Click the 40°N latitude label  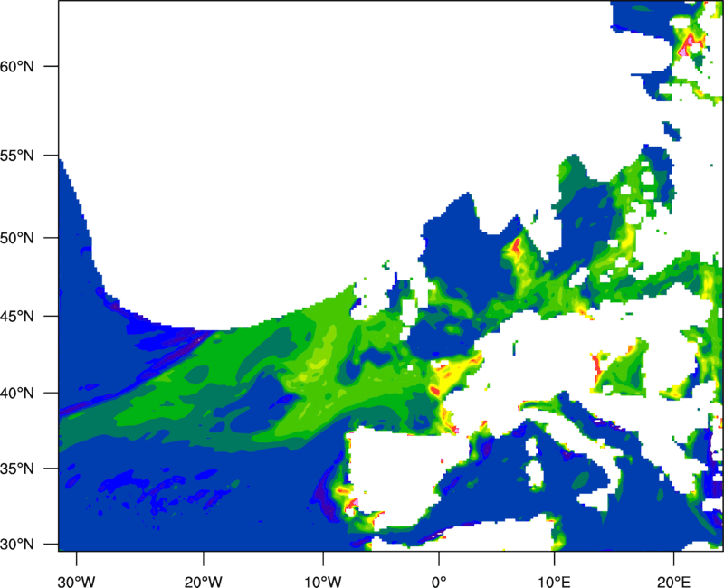[x=17, y=393]
